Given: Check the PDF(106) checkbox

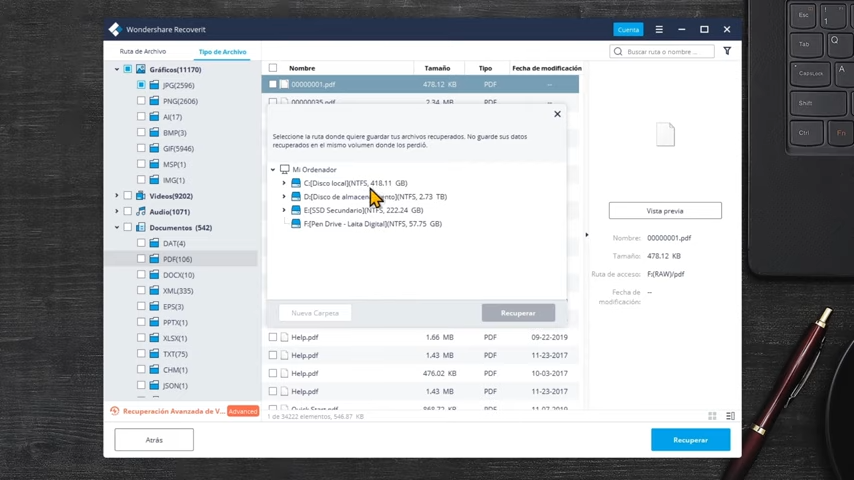Looking at the screenshot, I should point(141,259).
